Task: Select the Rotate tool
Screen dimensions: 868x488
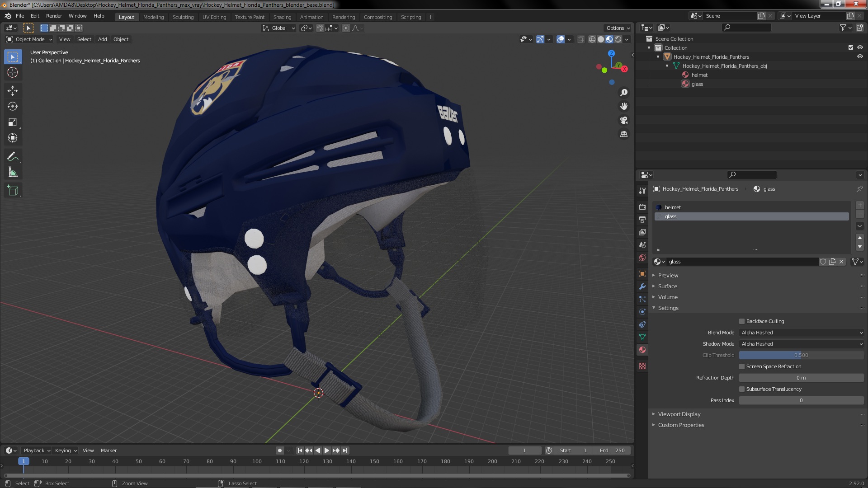Action: tap(13, 107)
